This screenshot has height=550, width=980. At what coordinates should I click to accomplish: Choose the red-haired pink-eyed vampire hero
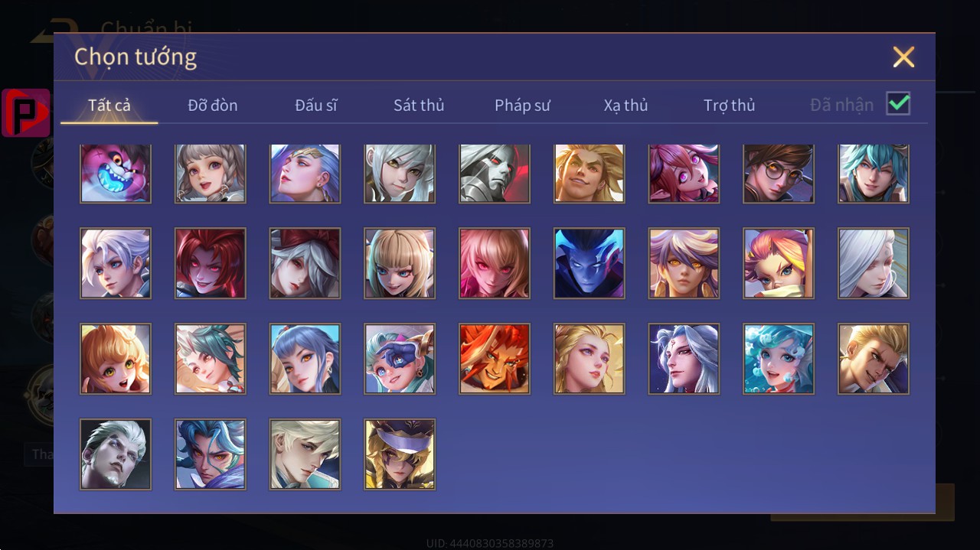[211, 263]
